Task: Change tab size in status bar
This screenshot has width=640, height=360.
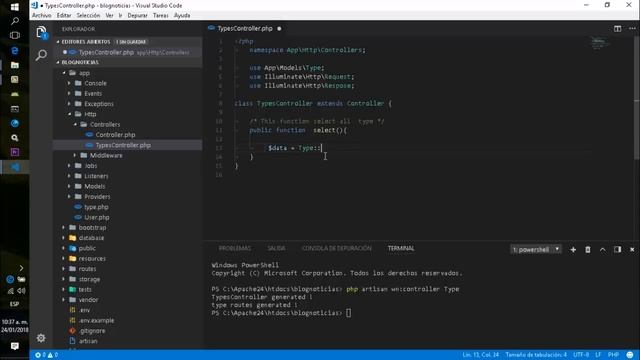Action: pyautogui.click(x=536, y=355)
